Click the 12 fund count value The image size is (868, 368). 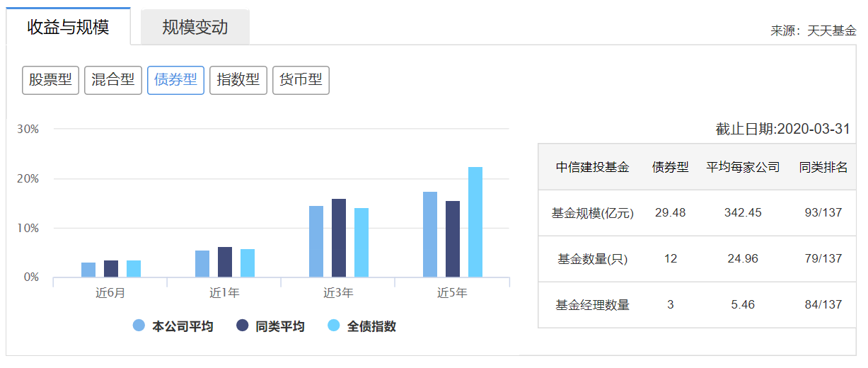click(670, 259)
